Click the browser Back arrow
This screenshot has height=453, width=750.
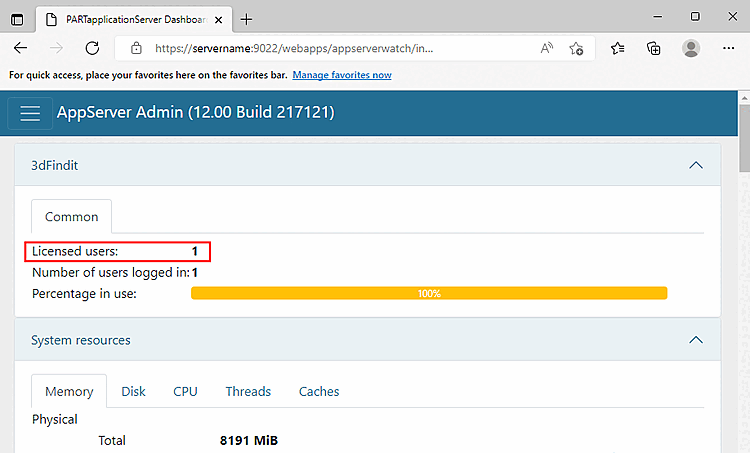coord(20,48)
